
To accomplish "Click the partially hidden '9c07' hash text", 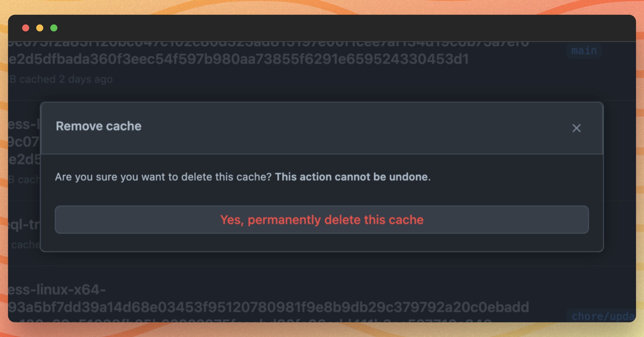I will click(x=23, y=142).
